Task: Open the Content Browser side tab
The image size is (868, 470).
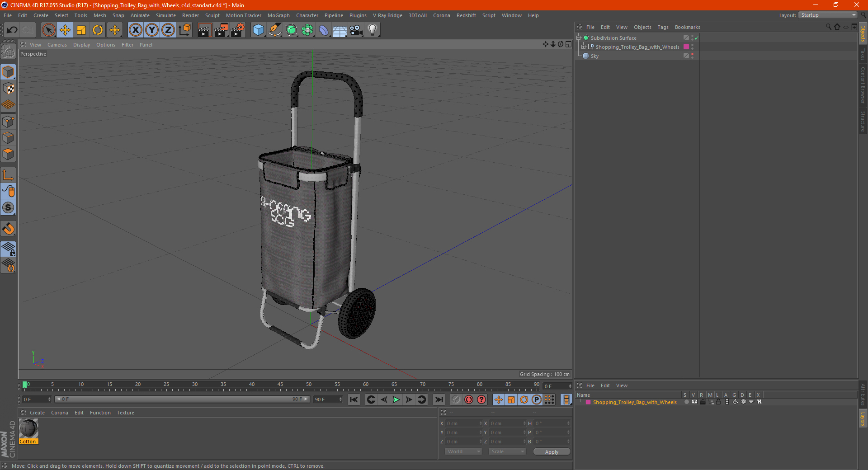Action: pos(863,85)
